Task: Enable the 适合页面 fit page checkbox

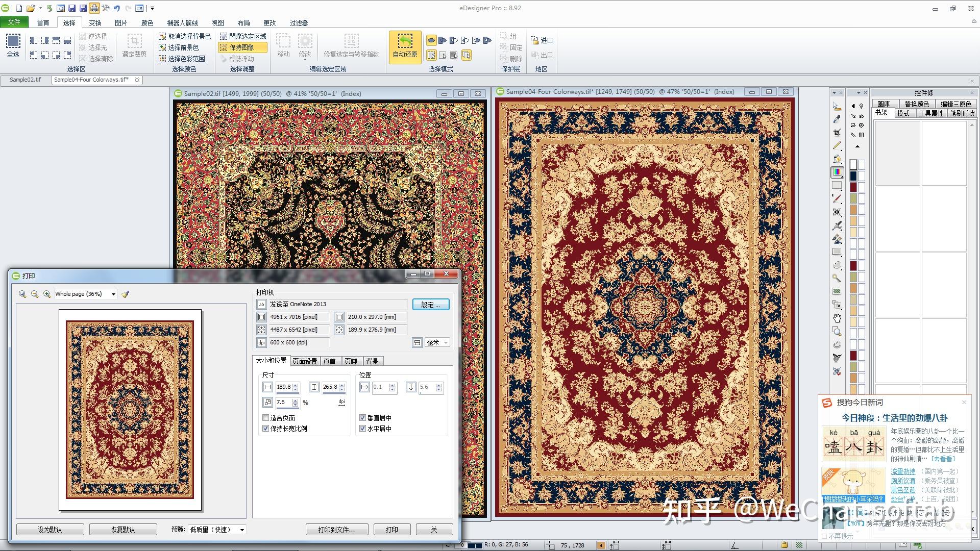Action: coord(265,418)
